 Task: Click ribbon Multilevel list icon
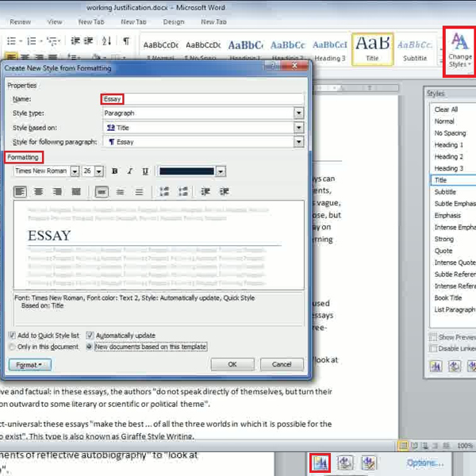[x=52, y=40]
